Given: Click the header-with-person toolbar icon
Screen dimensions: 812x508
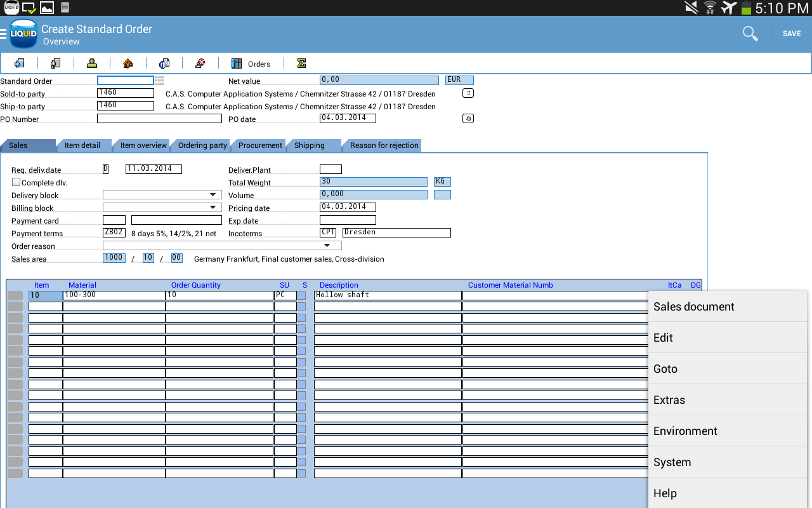Looking at the screenshot, I should click(56, 63).
